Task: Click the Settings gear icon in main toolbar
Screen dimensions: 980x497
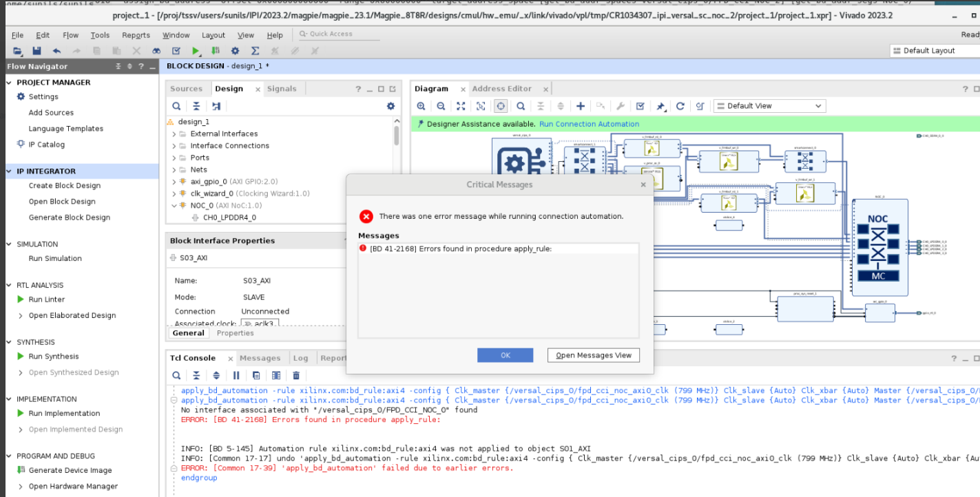Action: (x=234, y=50)
